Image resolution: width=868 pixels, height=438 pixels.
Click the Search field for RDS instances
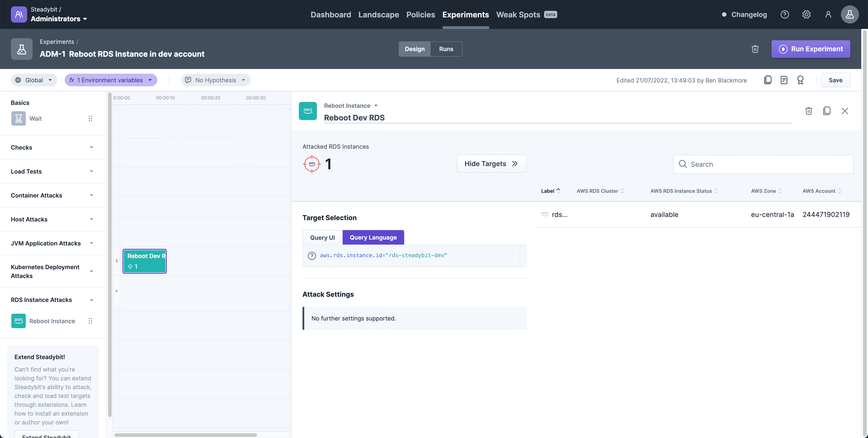(x=763, y=164)
